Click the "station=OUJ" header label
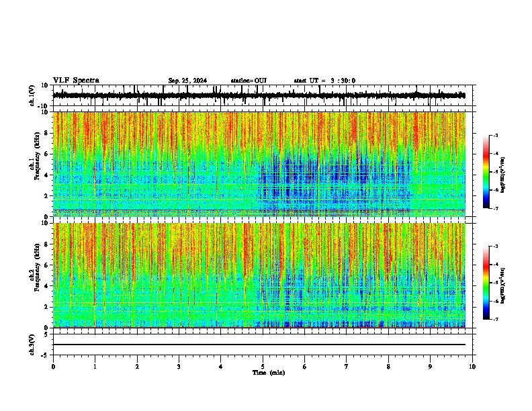The image size is (532, 411). [249, 81]
